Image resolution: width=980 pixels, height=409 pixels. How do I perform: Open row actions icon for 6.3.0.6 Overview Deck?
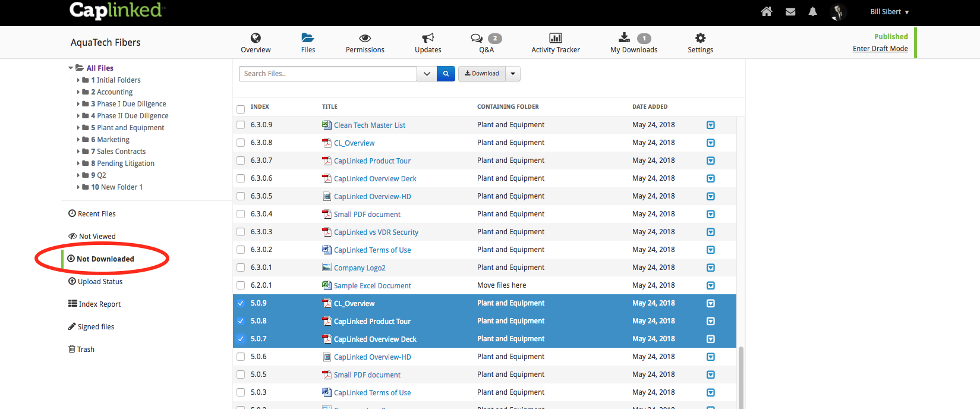tap(711, 178)
